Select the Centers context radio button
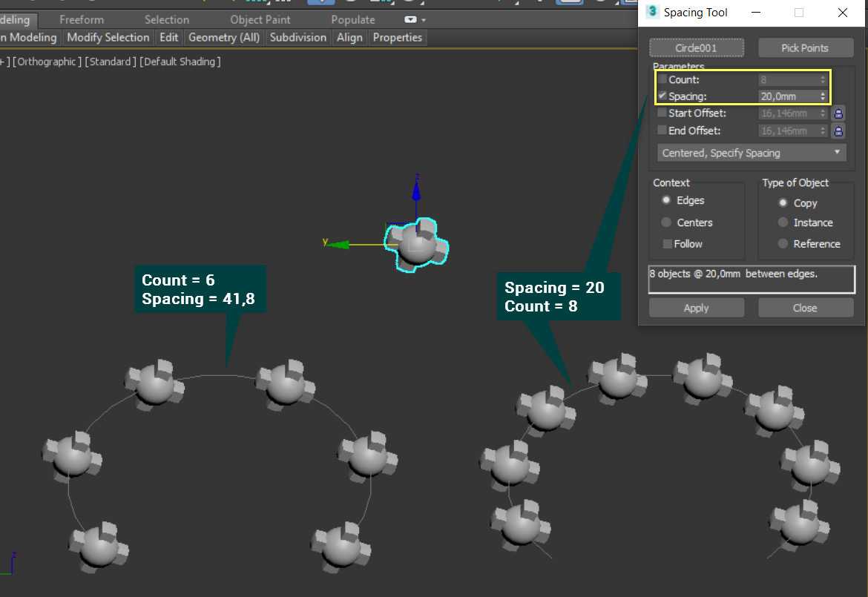This screenshot has height=597, width=868. click(x=666, y=222)
